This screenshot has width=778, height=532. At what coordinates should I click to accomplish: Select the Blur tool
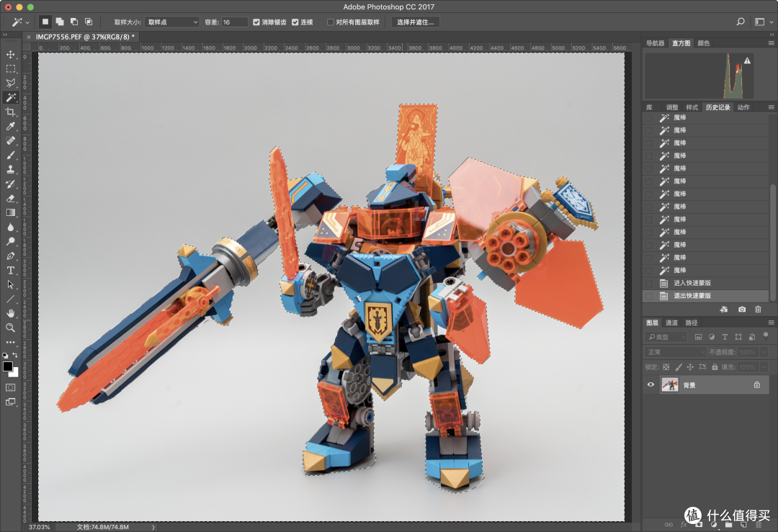[x=10, y=227]
